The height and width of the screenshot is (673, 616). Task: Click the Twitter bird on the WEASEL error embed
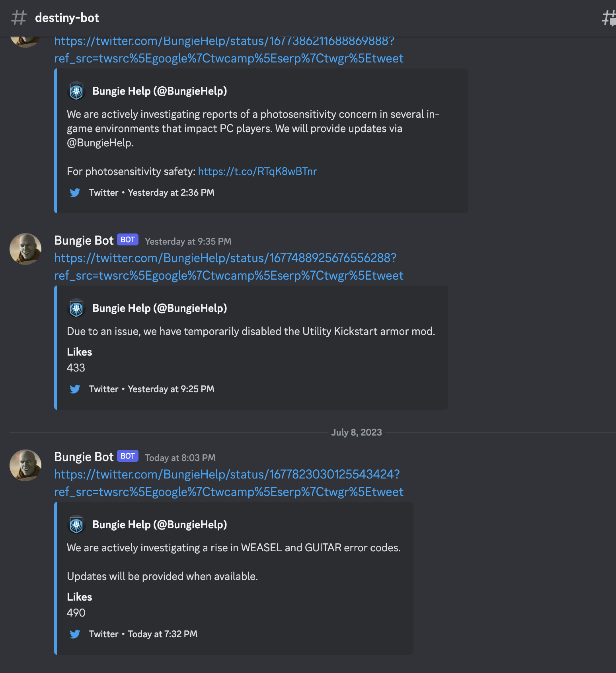75,634
